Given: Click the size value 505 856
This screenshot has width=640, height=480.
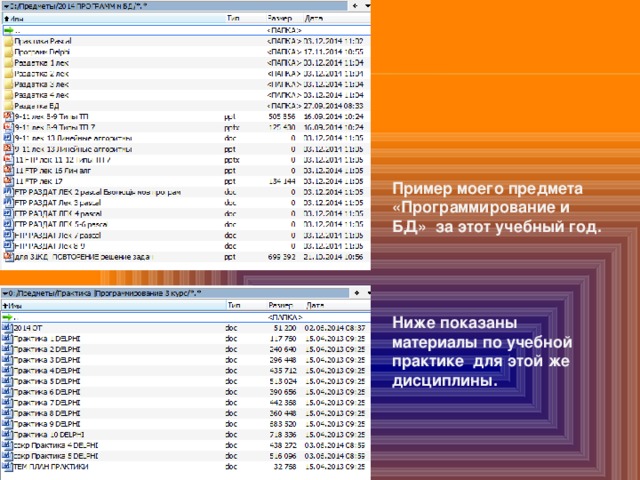Looking at the screenshot, I should click(282, 117).
